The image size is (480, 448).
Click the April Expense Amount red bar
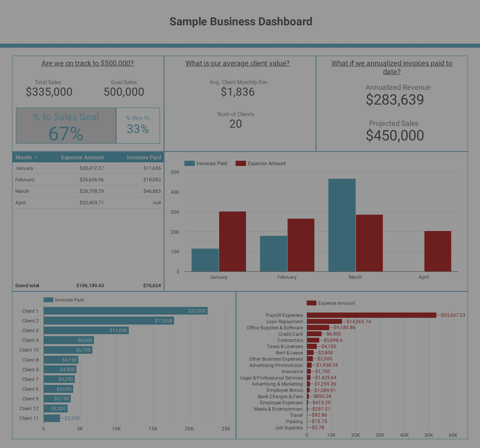pos(437,251)
